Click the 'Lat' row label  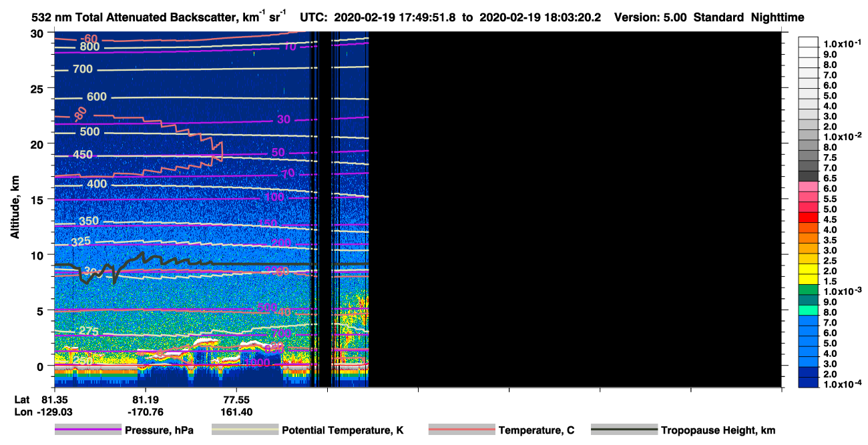click(x=22, y=400)
